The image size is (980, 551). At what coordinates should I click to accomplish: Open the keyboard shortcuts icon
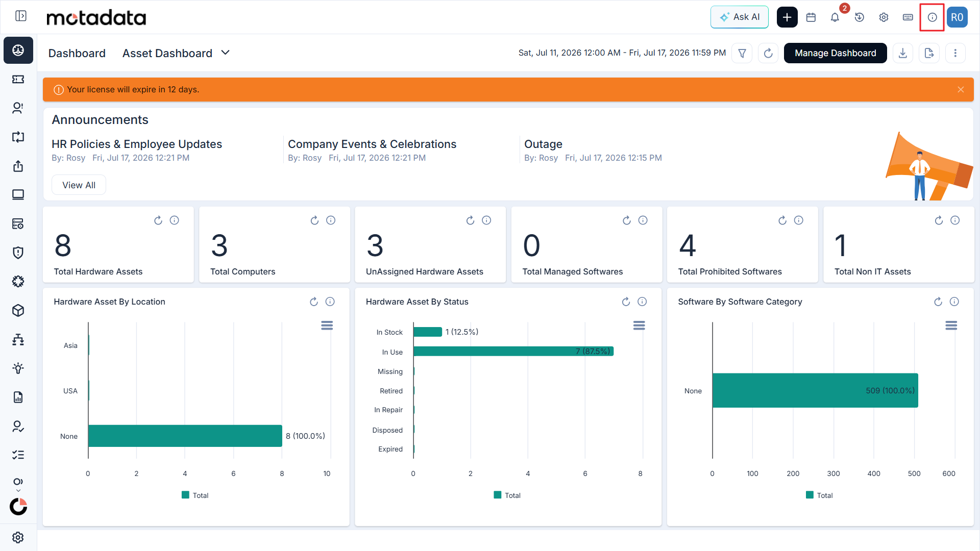pyautogui.click(x=908, y=17)
